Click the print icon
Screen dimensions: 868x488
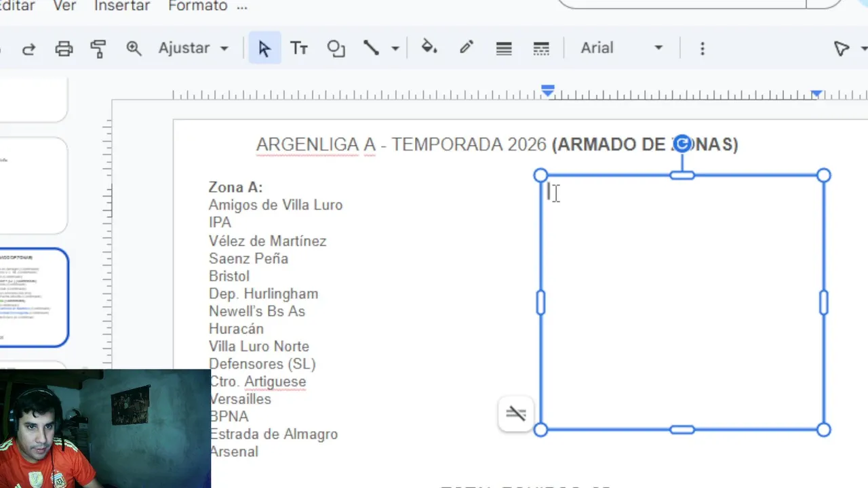(x=64, y=49)
